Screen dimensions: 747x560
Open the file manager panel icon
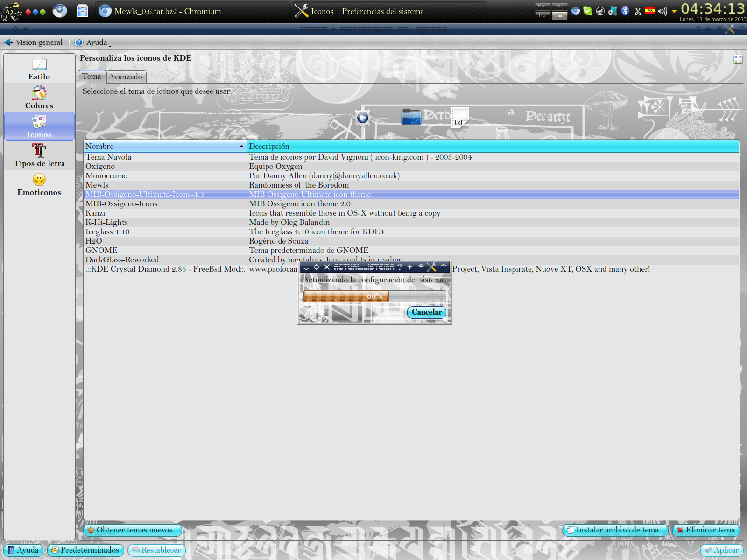[83, 11]
